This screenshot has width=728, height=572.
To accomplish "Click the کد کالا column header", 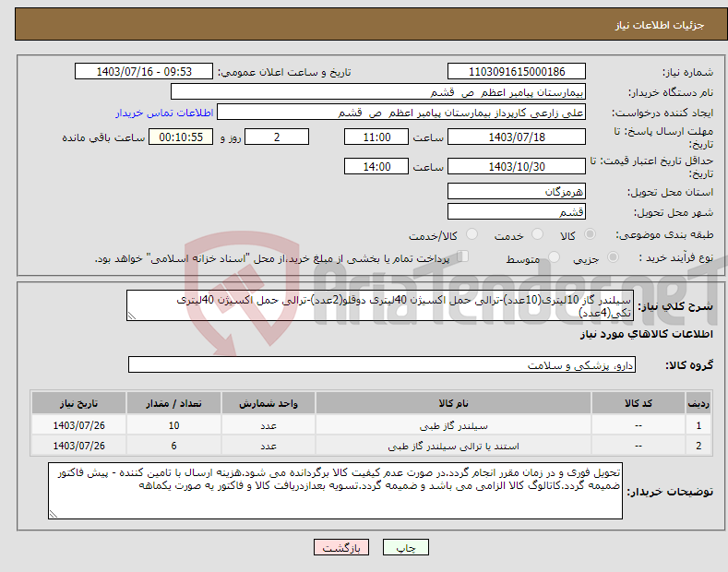I will (x=638, y=403).
